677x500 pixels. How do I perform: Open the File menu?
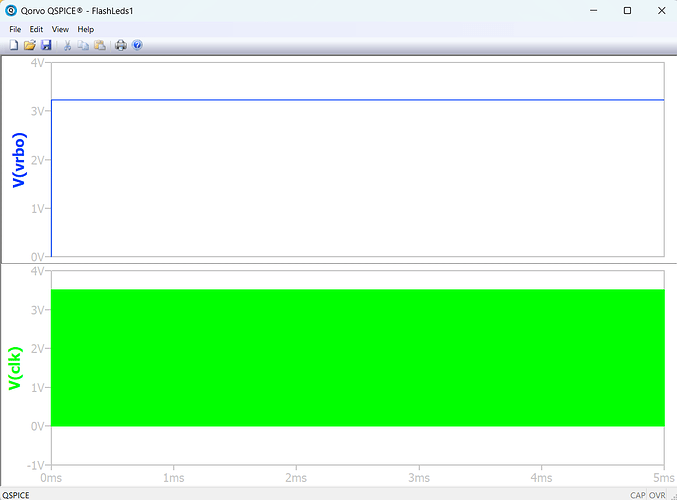[15, 29]
